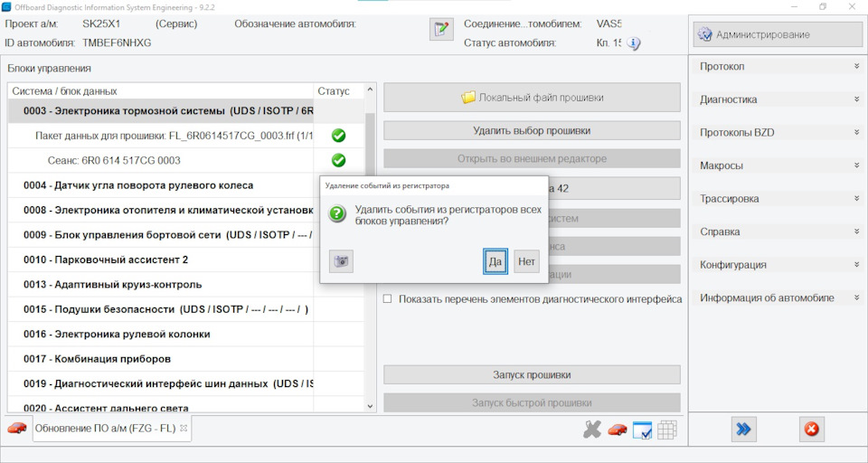The image size is (868, 463).
Task: Expand the Протокол section
Action: (x=777, y=66)
